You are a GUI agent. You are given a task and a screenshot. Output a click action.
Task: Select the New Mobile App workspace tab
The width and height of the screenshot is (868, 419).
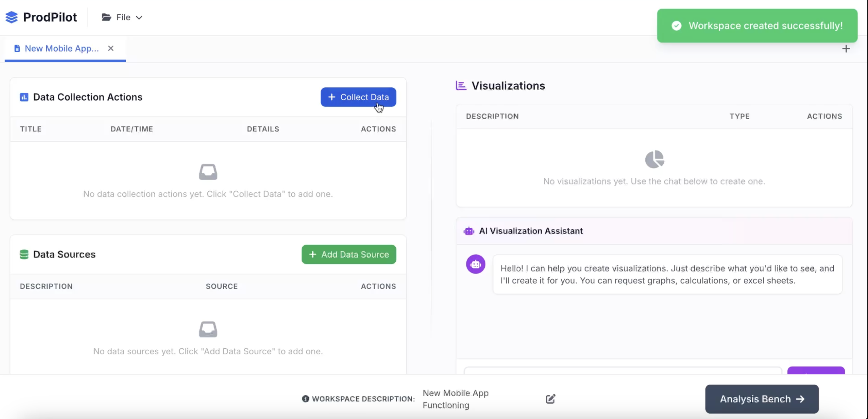pyautogui.click(x=61, y=48)
